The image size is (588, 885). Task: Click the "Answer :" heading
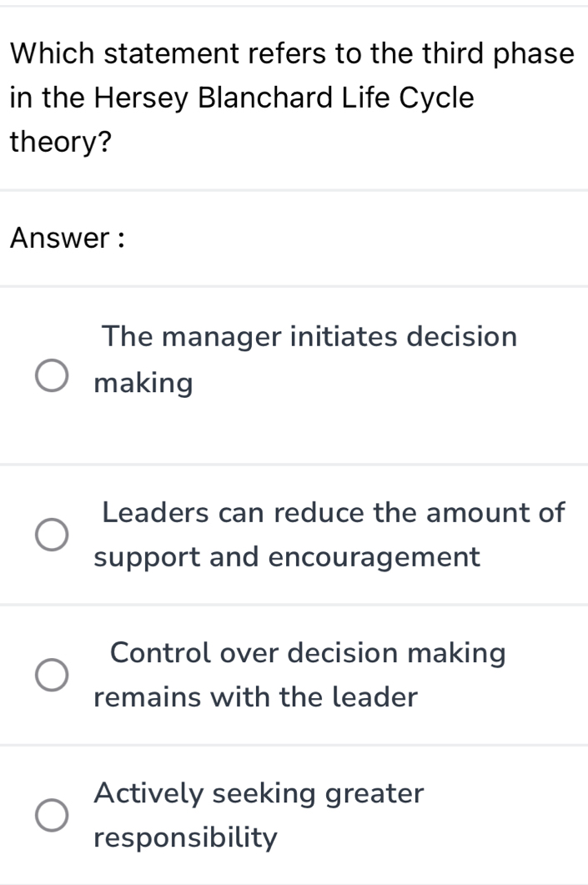(x=69, y=238)
